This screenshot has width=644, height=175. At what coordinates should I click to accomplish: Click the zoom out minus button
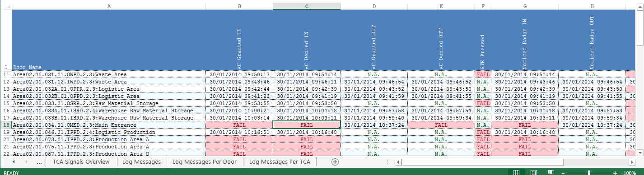563,173
